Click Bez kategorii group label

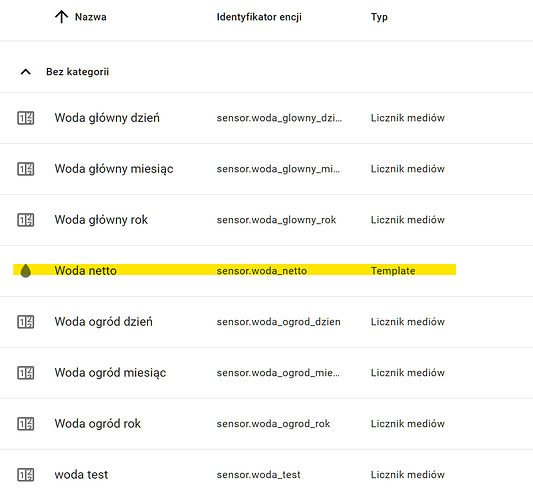click(78, 72)
